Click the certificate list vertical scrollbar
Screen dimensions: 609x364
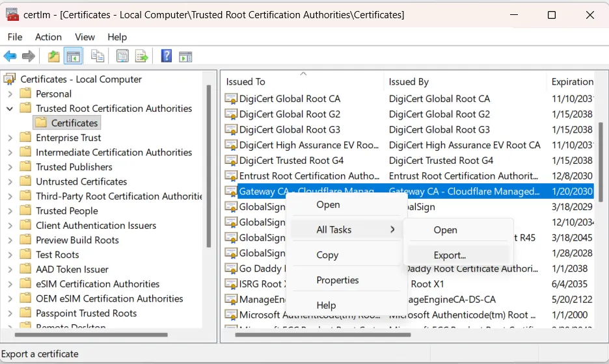pos(601,162)
